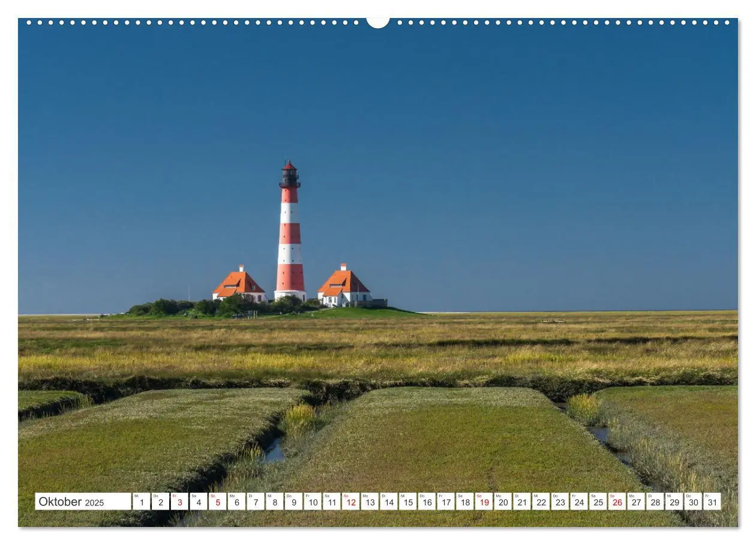Click the red Sunday date 19
756x545 pixels.
484,502
